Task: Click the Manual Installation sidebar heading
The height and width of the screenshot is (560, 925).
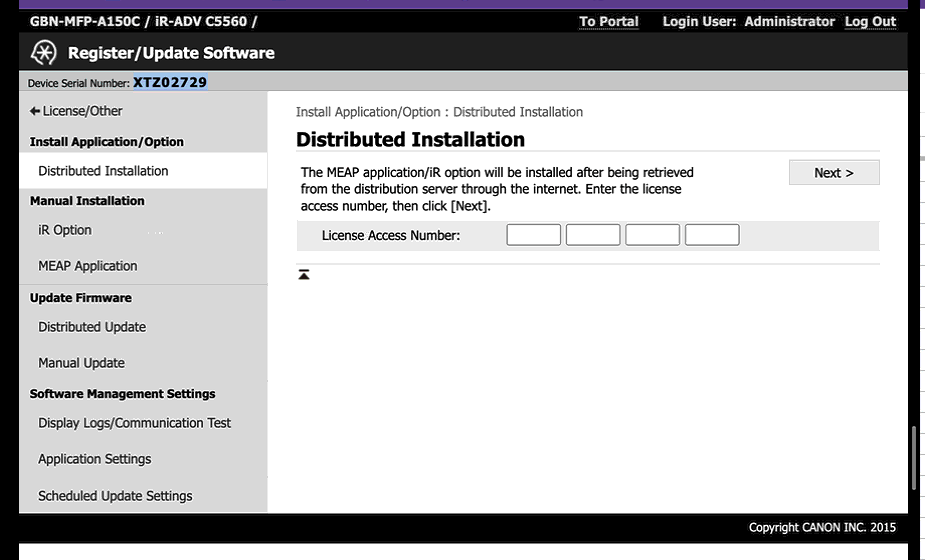Action: (x=87, y=201)
